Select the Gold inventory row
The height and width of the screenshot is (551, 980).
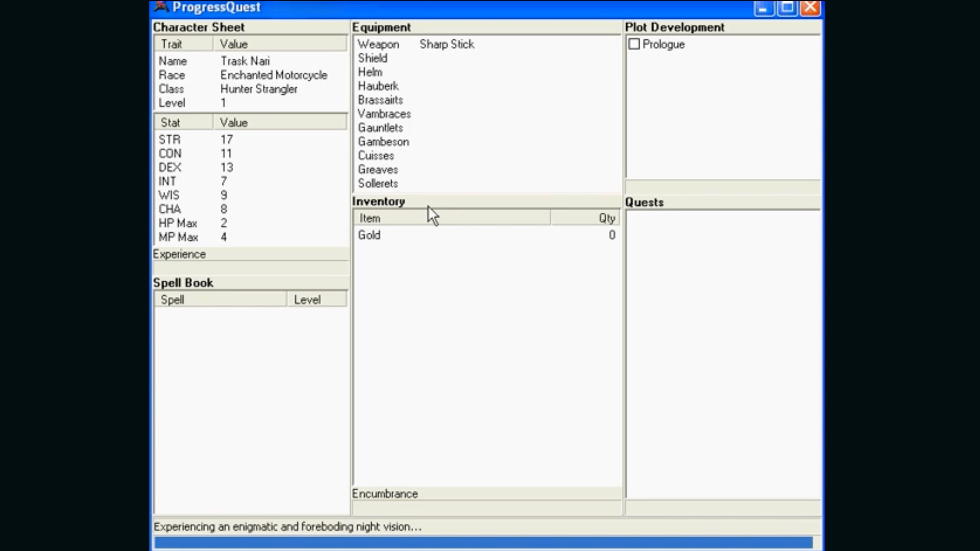point(369,235)
